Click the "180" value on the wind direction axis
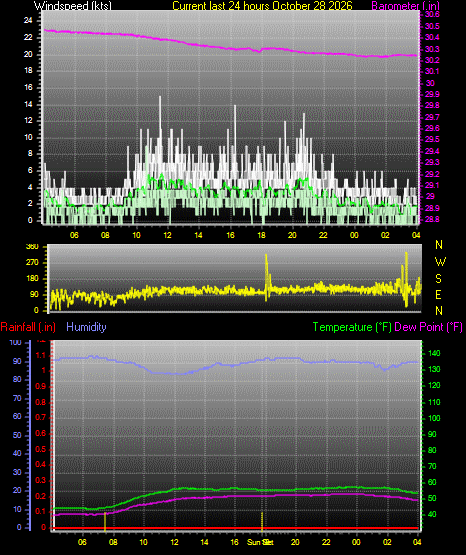Image resolution: width=466 pixels, height=555 pixels. coord(33,279)
